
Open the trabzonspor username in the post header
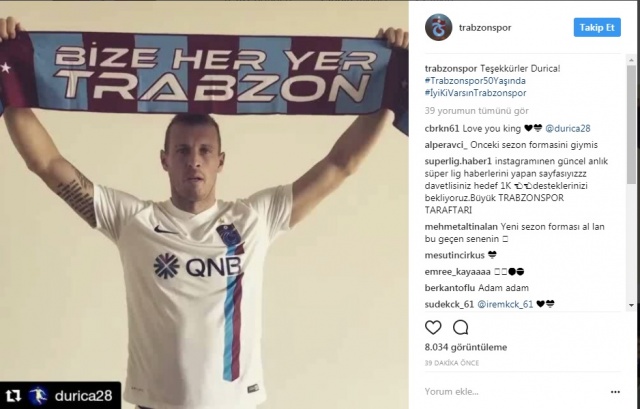(485, 28)
